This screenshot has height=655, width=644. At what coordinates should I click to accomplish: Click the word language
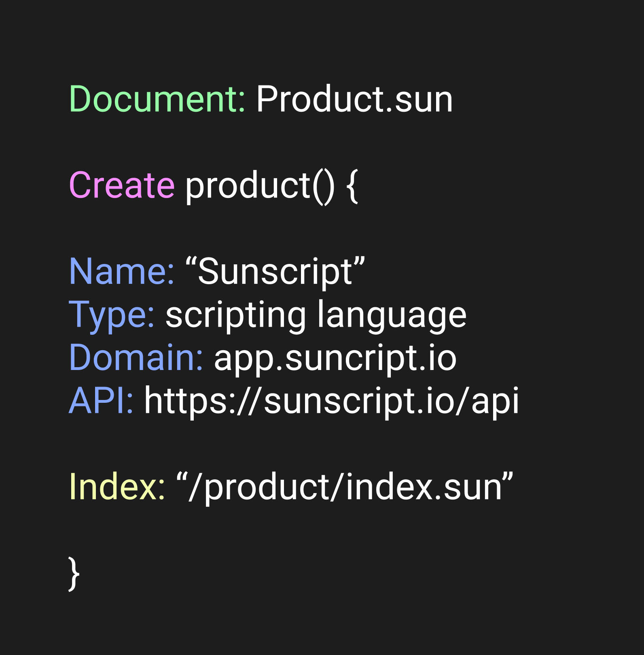392,316
